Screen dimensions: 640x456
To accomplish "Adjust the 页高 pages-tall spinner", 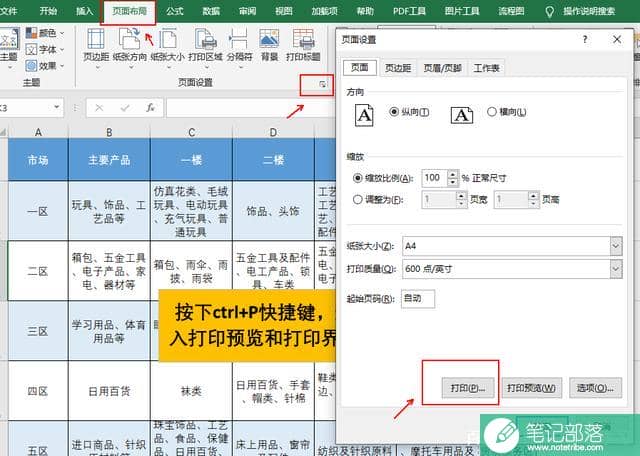I will click(x=533, y=200).
